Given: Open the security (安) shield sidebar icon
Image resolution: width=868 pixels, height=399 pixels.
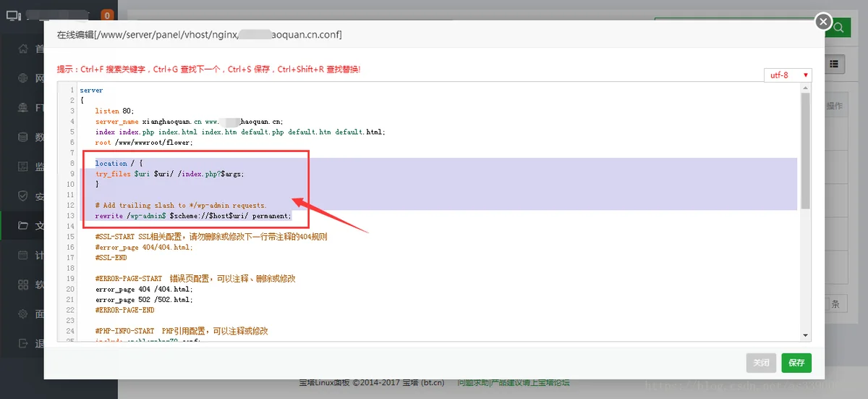Looking at the screenshot, I should (23, 196).
